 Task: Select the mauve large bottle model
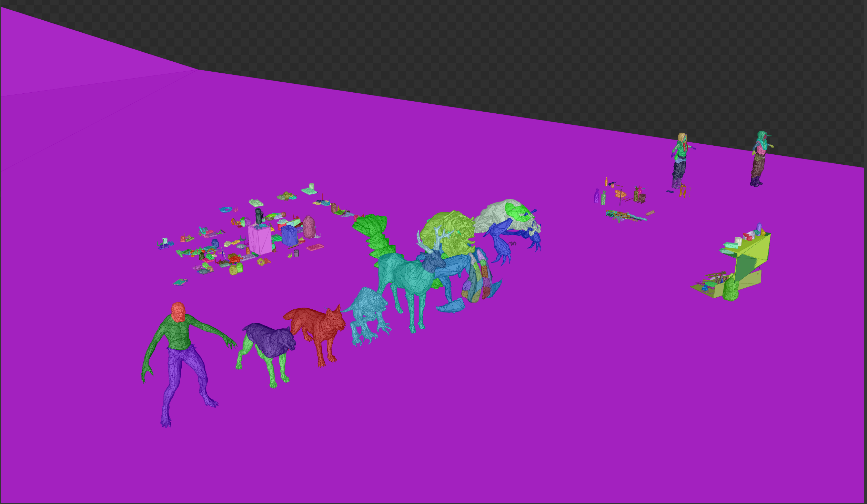[x=309, y=227]
